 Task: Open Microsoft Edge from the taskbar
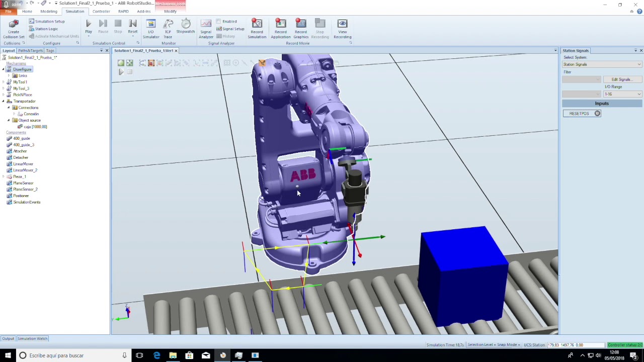[156, 355]
